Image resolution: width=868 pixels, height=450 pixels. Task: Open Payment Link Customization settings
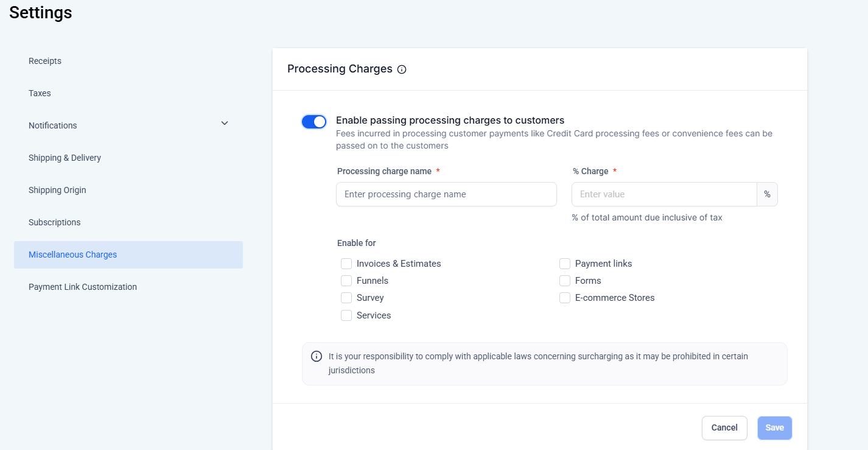tap(83, 287)
